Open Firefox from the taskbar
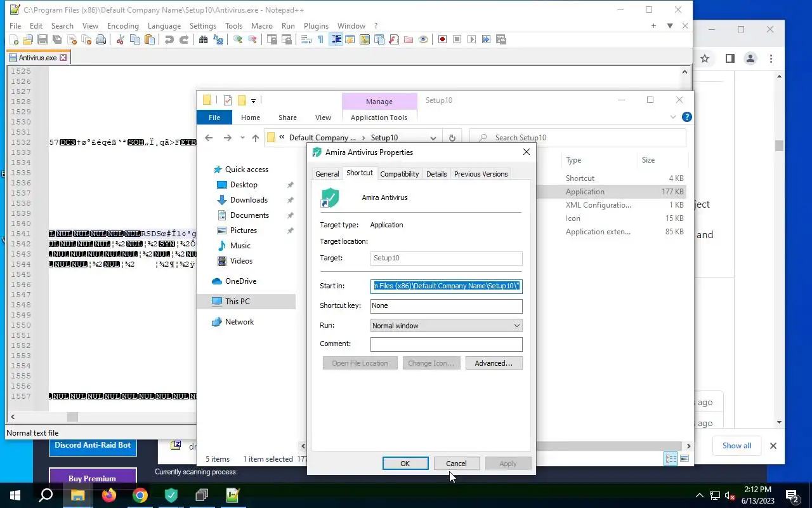 pos(109,495)
